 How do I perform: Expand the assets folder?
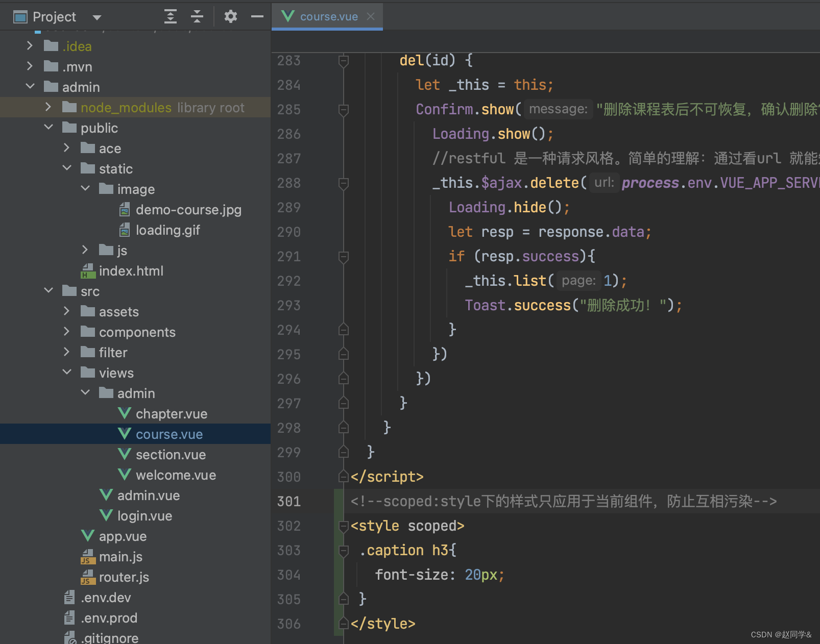click(x=66, y=311)
